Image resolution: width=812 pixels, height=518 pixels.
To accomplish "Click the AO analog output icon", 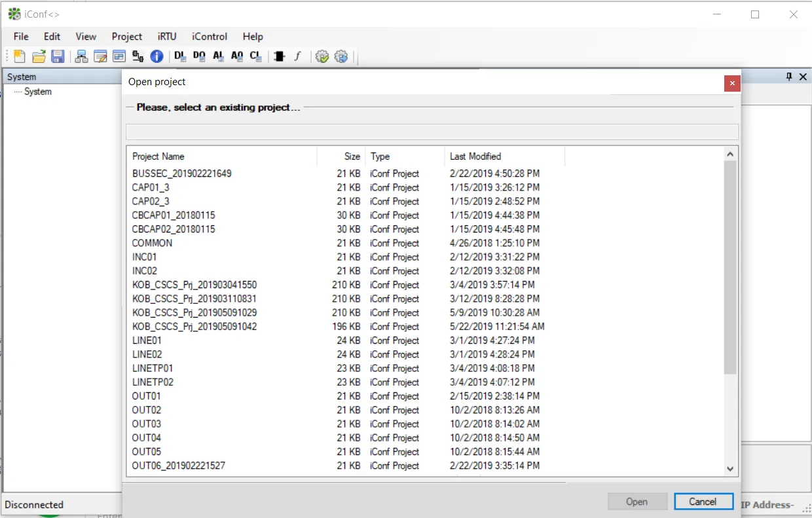I will tap(237, 56).
